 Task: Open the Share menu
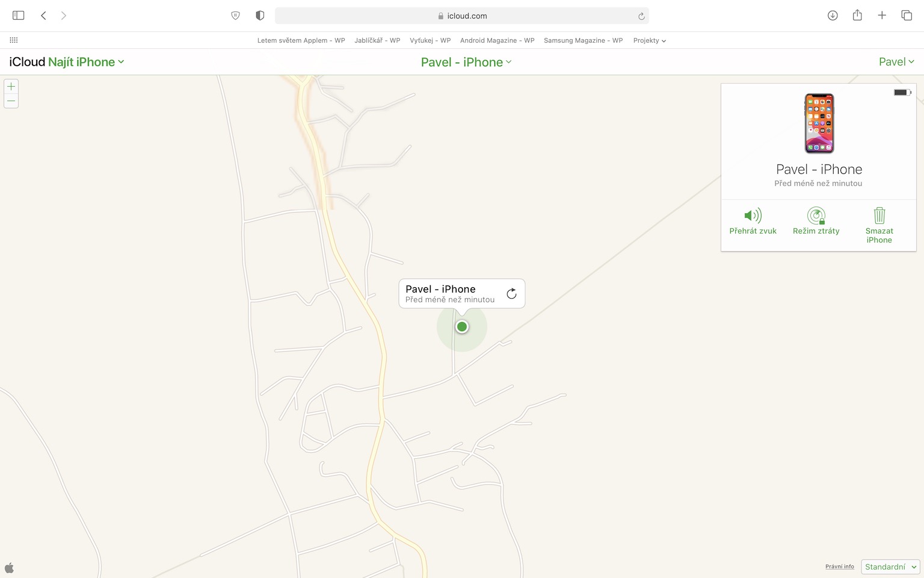pos(857,15)
